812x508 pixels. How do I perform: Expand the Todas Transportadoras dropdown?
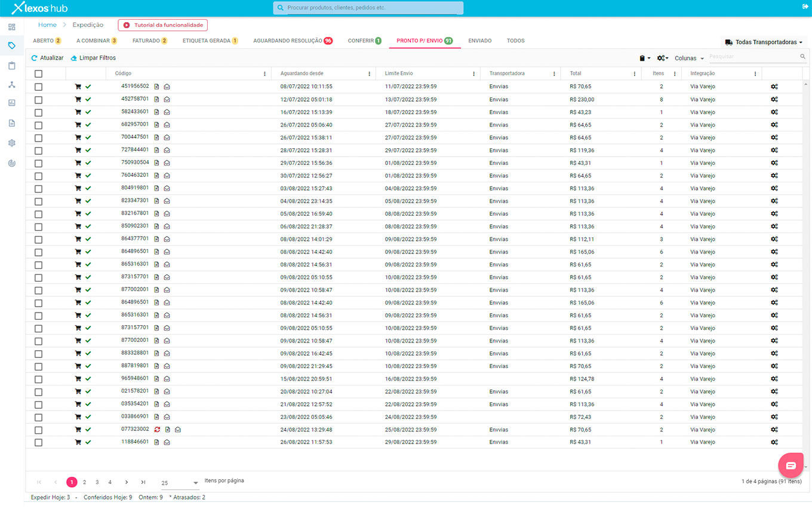[x=764, y=42]
